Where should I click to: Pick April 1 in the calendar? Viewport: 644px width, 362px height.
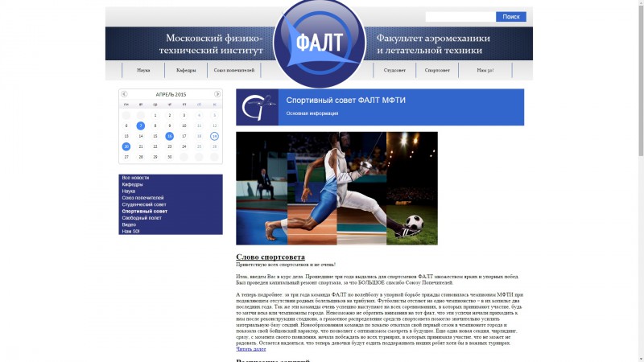[155, 115]
